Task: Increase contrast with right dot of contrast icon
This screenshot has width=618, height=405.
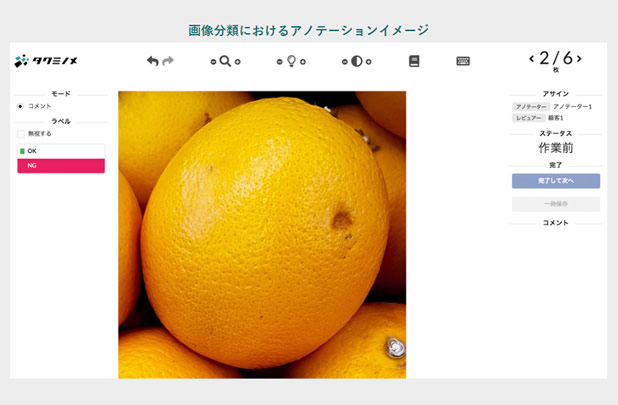Action: [x=369, y=62]
